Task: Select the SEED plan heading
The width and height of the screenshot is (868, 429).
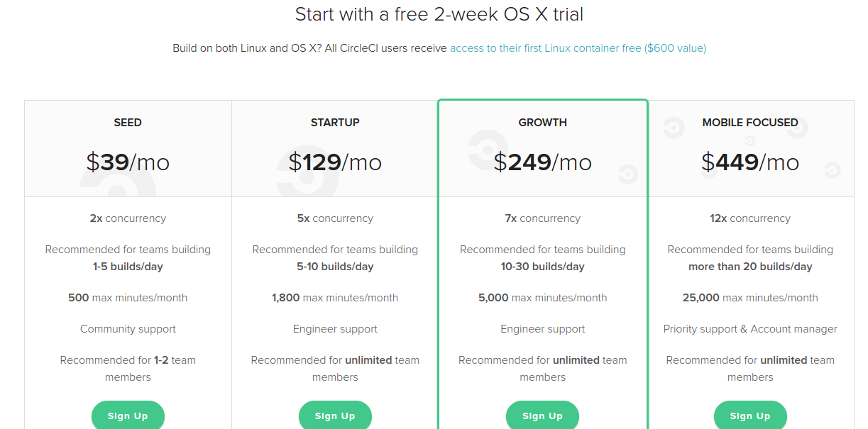Action: 128,123
